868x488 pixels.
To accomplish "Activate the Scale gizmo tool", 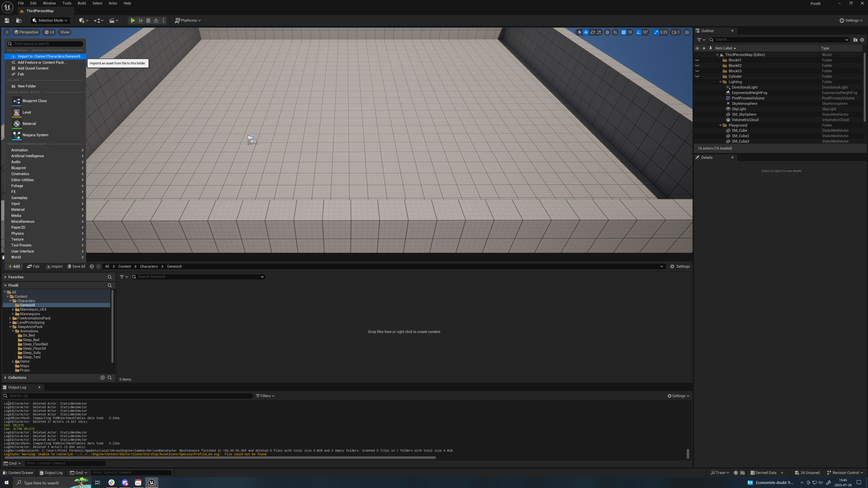I will click(x=599, y=32).
